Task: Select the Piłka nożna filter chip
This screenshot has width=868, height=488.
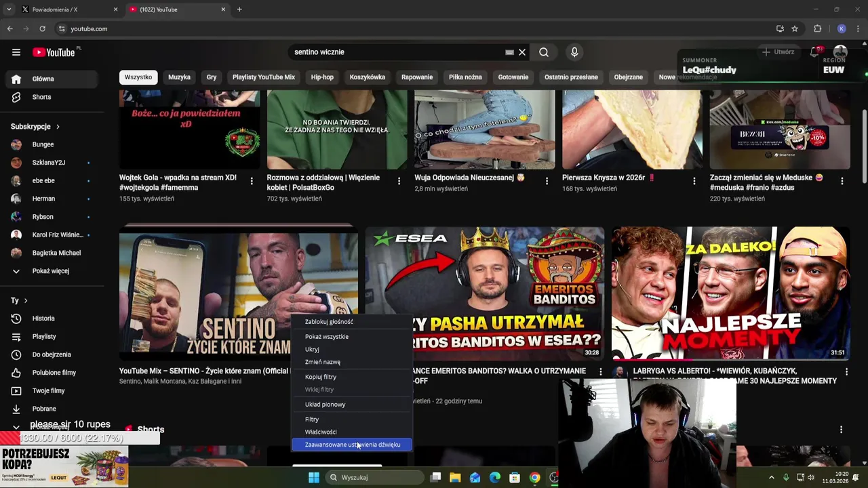Action: (x=465, y=77)
